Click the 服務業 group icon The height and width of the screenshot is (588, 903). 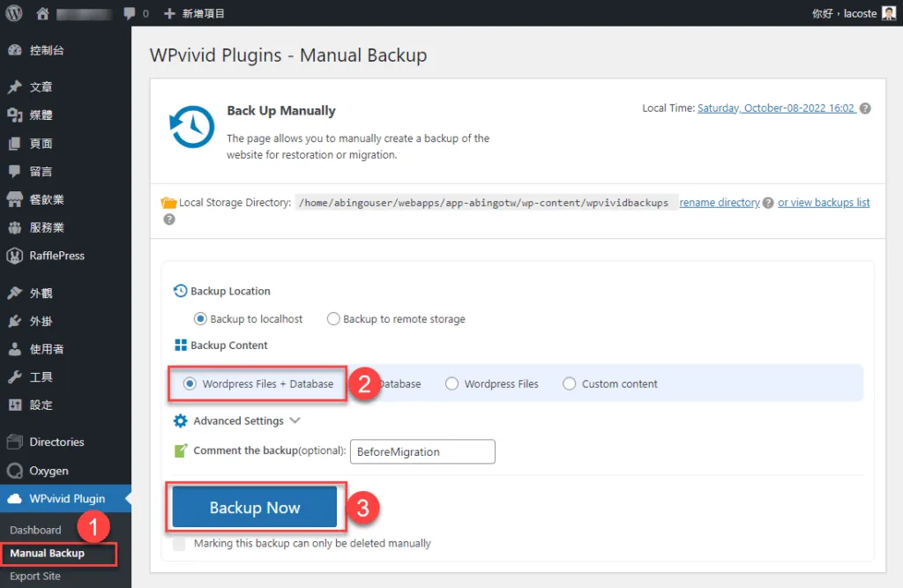point(15,227)
